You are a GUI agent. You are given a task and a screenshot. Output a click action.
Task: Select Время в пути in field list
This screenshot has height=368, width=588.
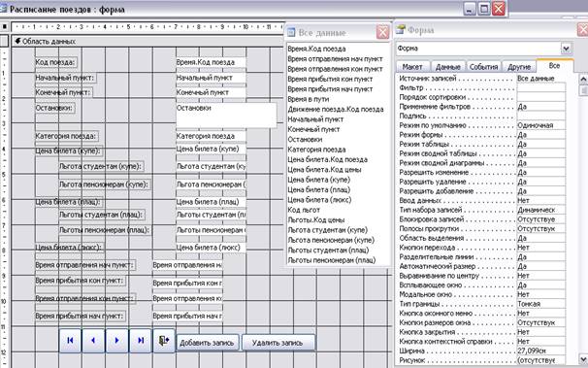coord(309,99)
